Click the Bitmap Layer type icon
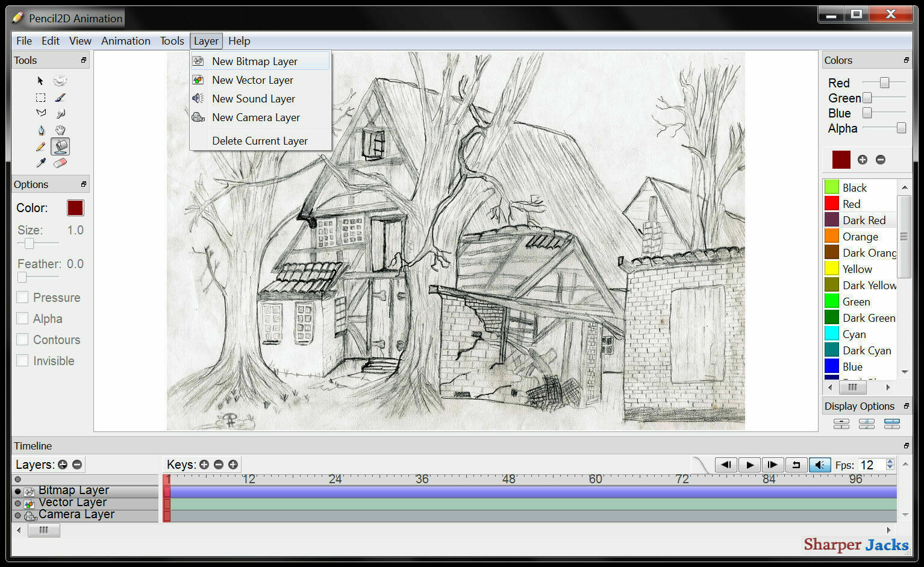 pyautogui.click(x=29, y=492)
